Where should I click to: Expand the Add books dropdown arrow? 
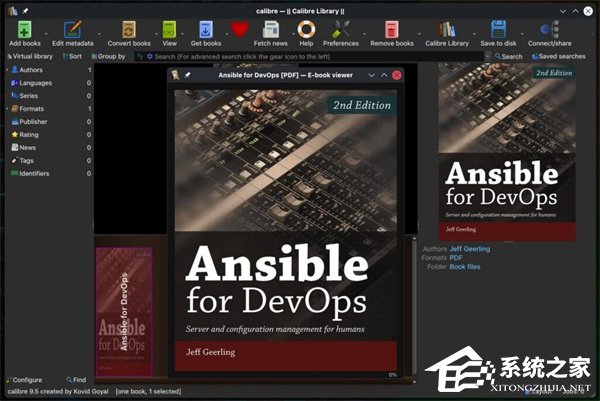click(x=46, y=34)
